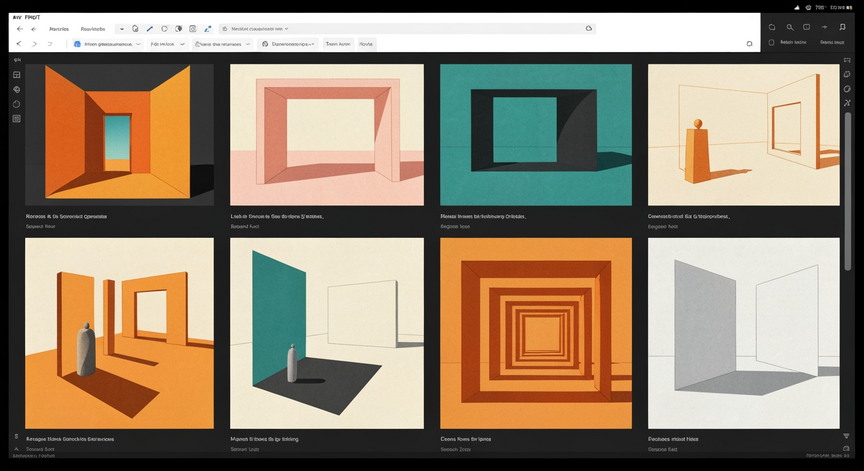Click the table icon in left sidebar
The image size is (864, 471).
point(17,118)
